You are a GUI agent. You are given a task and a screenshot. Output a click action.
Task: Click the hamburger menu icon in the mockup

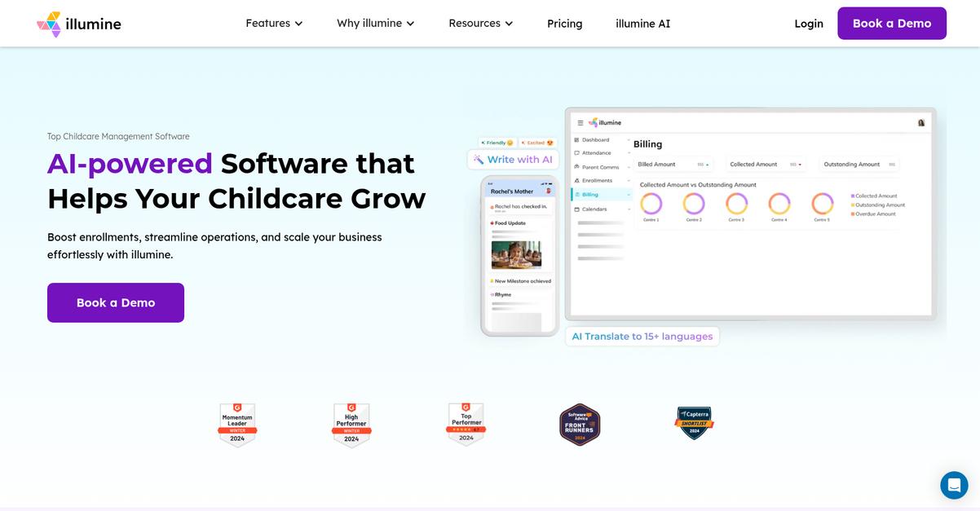580,123
